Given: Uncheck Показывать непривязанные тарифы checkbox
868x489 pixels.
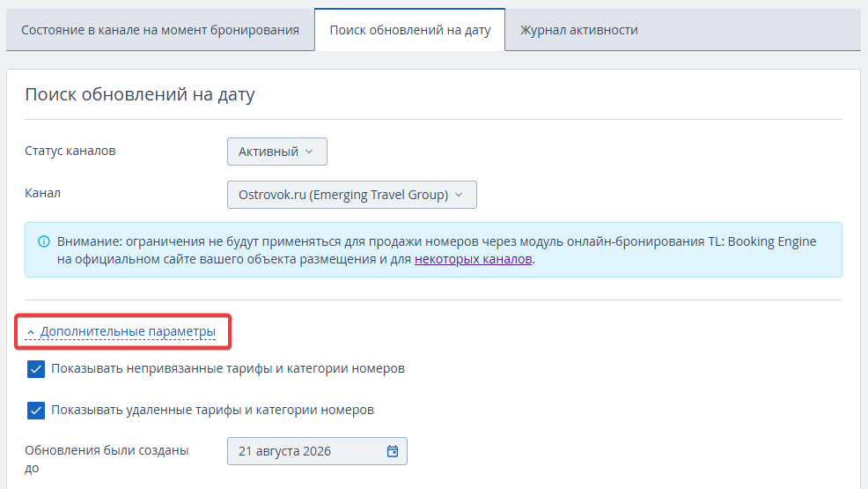Looking at the screenshot, I should [x=36, y=369].
